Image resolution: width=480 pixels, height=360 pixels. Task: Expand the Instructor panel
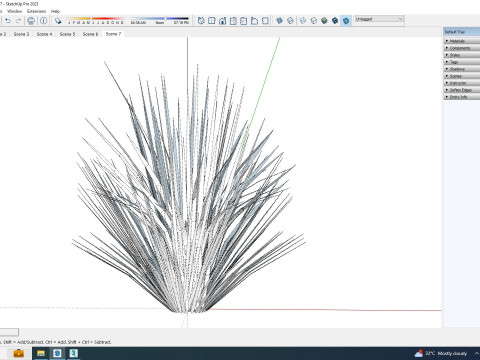pos(462,83)
